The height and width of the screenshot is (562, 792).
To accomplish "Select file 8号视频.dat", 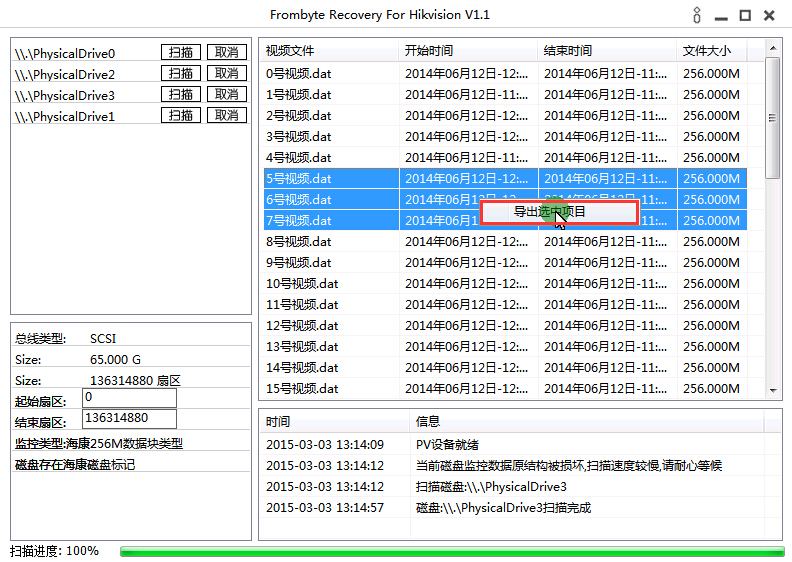I will [x=299, y=242].
